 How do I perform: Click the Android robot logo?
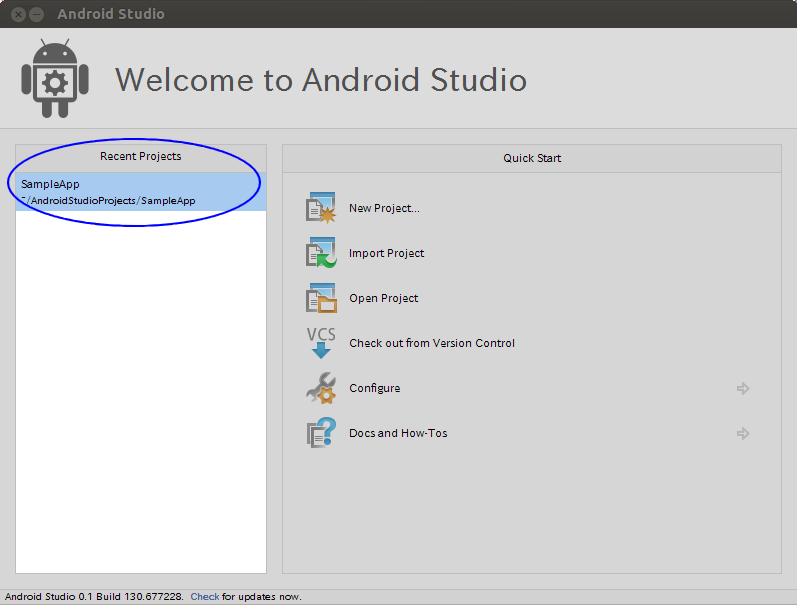[55, 78]
